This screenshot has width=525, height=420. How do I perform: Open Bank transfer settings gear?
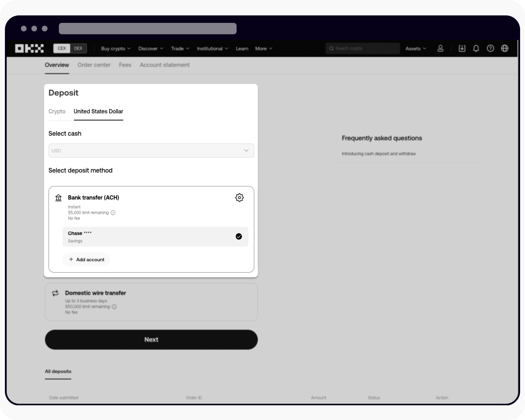pos(239,197)
